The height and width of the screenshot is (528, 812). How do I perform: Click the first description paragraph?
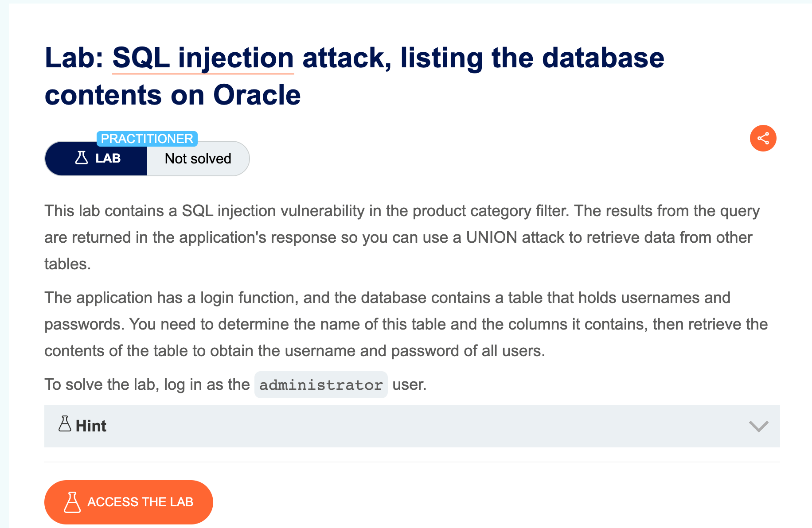click(x=399, y=237)
